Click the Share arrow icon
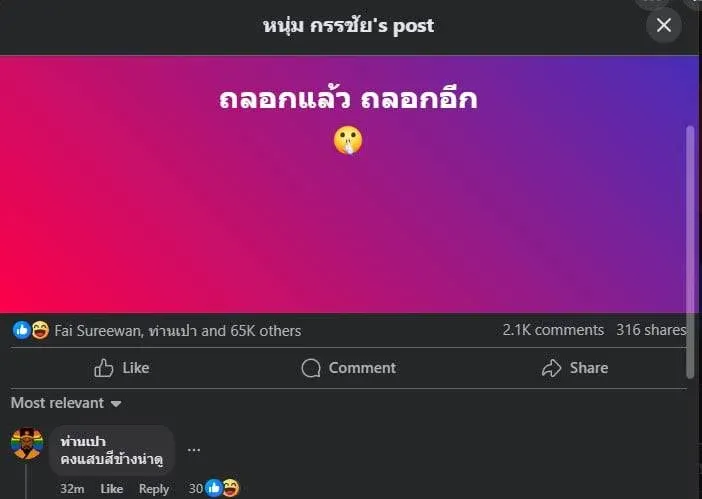702x499 pixels. pyautogui.click(x=552, y=368)
